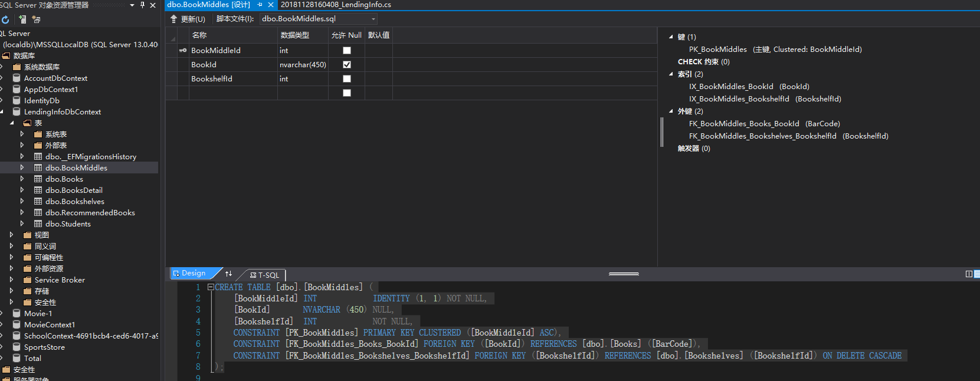Expand the 安全性 folder under LendingInfoDbContext
The width and height of the screenshot is (980, 381).
click(12, 302)
